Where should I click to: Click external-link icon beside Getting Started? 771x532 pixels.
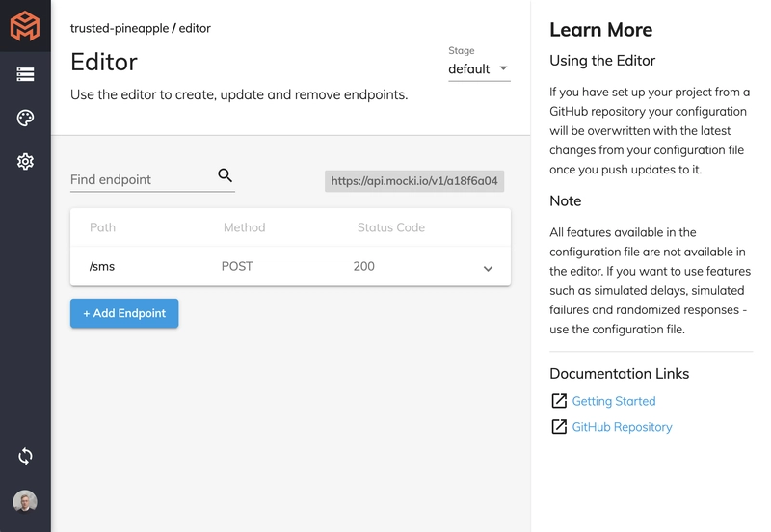(559, 401)
